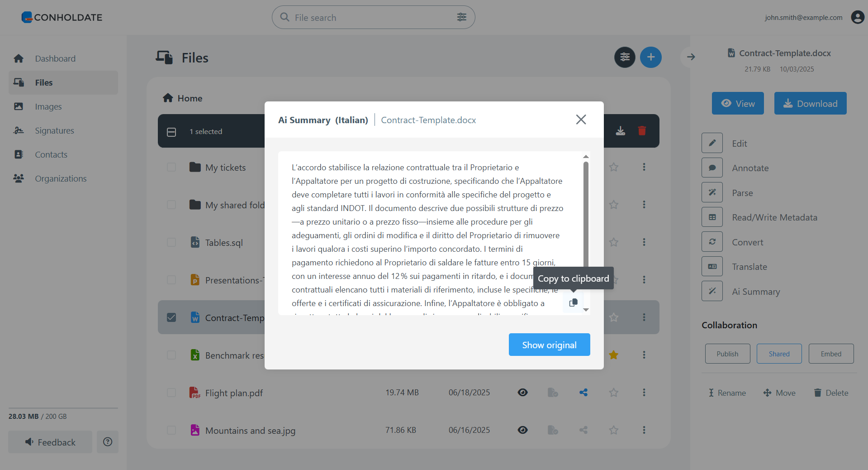Open the Organizations section

(x=60, y=178)
